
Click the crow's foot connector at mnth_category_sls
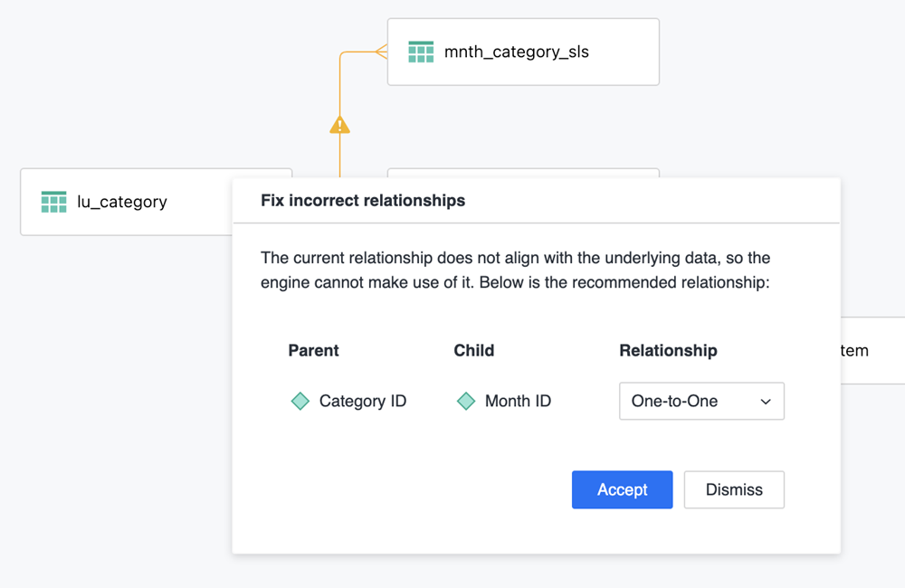tap(380, 52)
